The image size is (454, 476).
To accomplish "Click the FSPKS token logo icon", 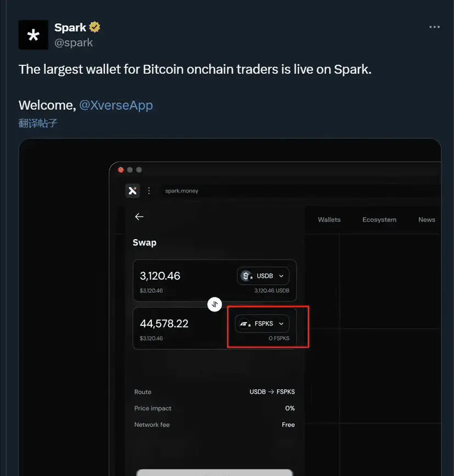I will (245, 324).
